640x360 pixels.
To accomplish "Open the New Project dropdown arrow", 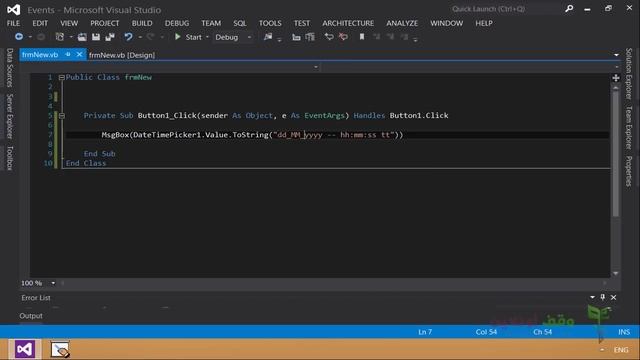I will pos(71,37).
